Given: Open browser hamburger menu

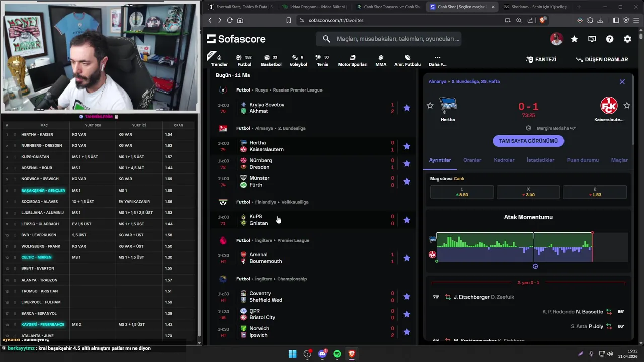Looking at the screenshot, I should click(636, 20).
